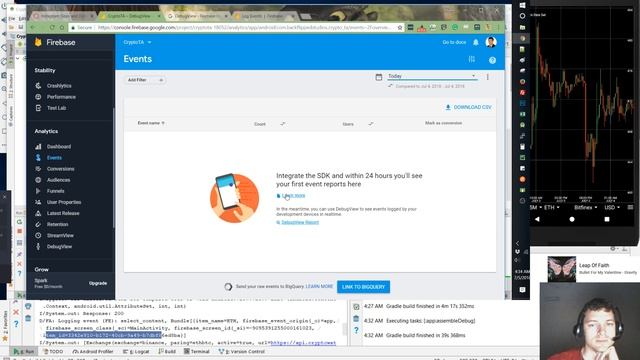This screenshot has width=640, height=360.
Task: Click the Leap Of Faith album thumbnail
Action: (x=561, y=269)
